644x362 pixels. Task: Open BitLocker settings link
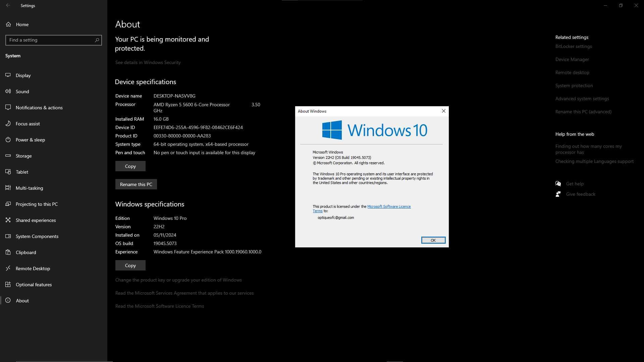tap(574, 46)
